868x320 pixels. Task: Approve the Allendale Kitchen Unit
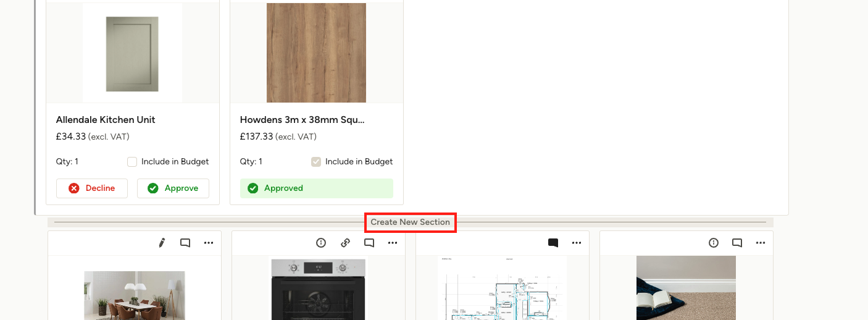coord(173,188)
